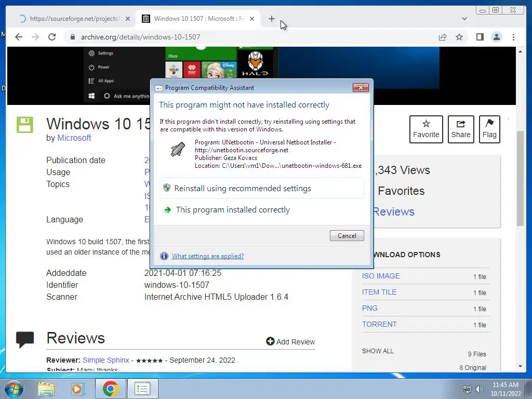Image resolution: width=532 pixels, height=399 pixels.
Task: Open the Microsoft author link
Action: pyautogui.click(x=74, y=138)
